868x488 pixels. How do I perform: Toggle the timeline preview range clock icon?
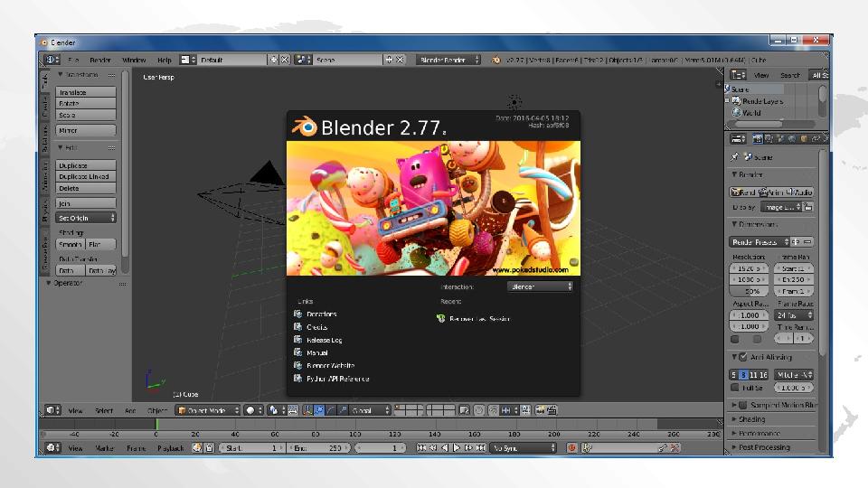[x=197, y=447]
